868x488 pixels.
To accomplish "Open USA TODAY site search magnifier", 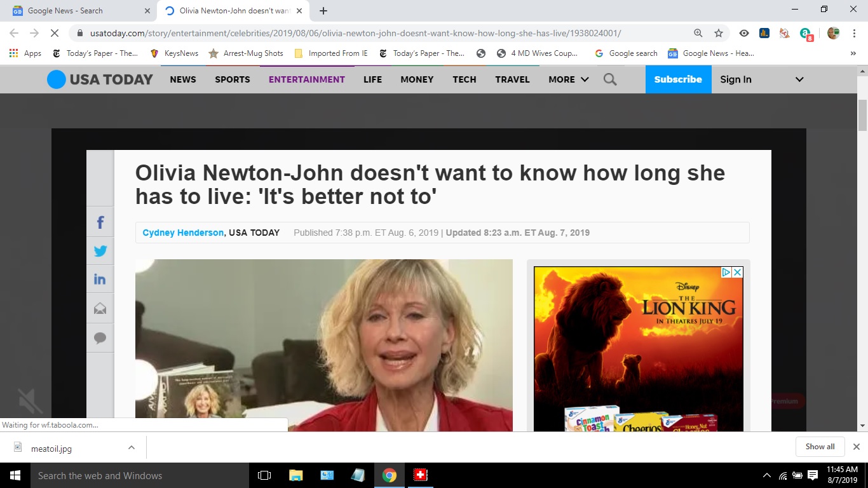I will (610, 79).
